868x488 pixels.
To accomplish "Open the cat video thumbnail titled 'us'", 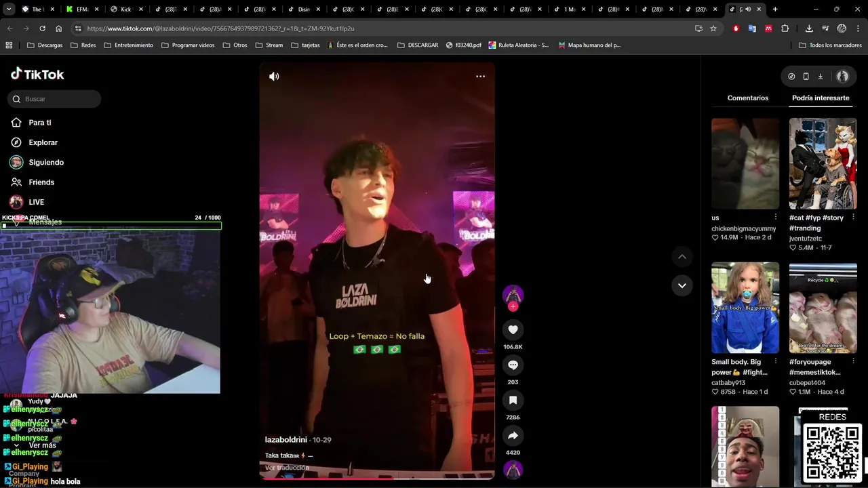I will pyautogui.click(x=745, y=163).
